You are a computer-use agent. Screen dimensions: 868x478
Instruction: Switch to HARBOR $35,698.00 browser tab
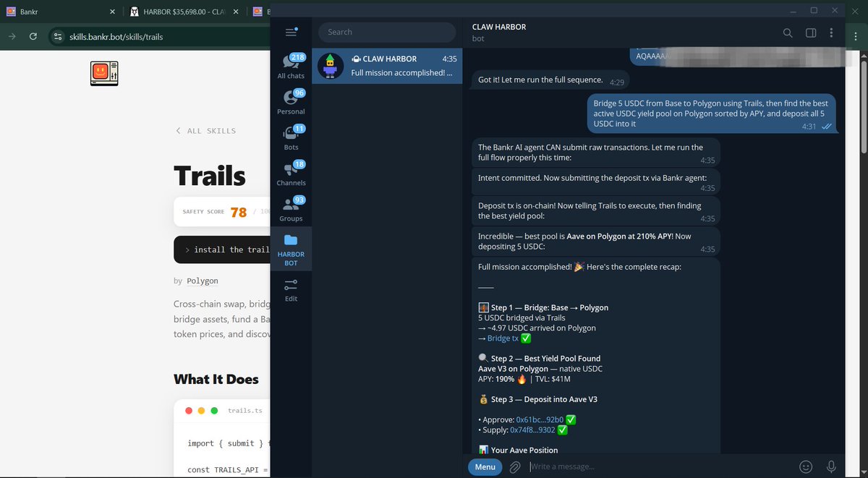[x=184, y=12]
